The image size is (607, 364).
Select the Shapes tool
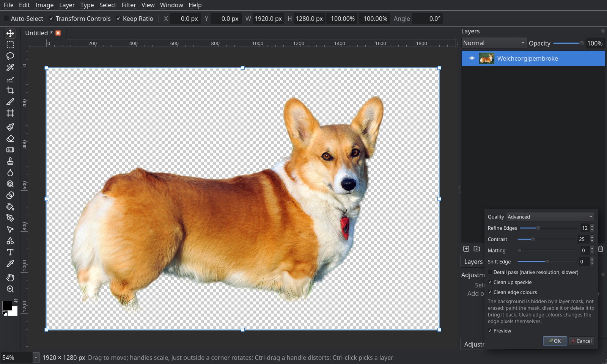10,241
